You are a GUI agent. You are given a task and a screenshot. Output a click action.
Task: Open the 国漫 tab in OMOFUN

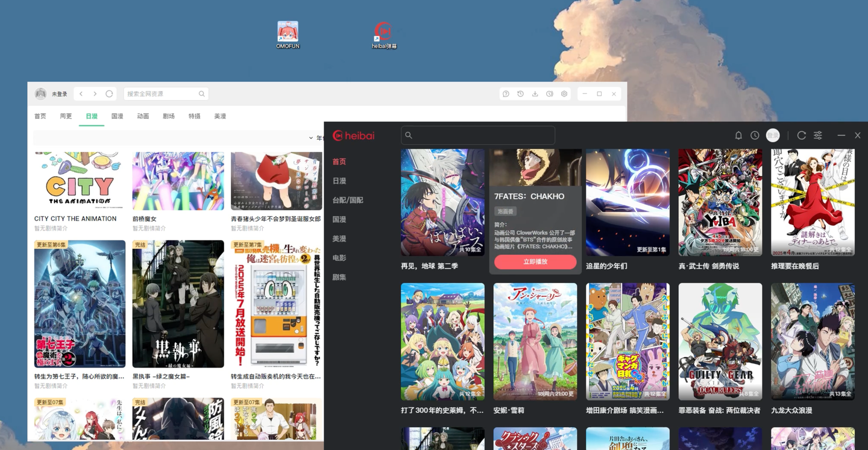tap(118, 116)
